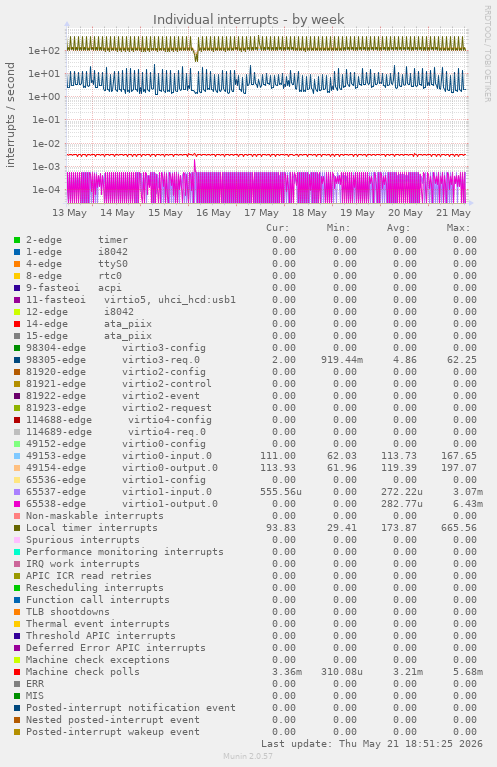Click the green 2-edge timer legend swatch
Screen dimensions: 497x767
click(x=17, y=240)
